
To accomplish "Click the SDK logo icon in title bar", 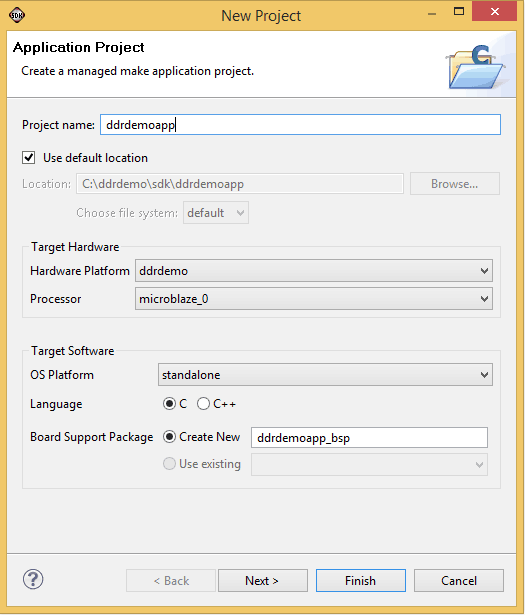I will tap(16, 15).
